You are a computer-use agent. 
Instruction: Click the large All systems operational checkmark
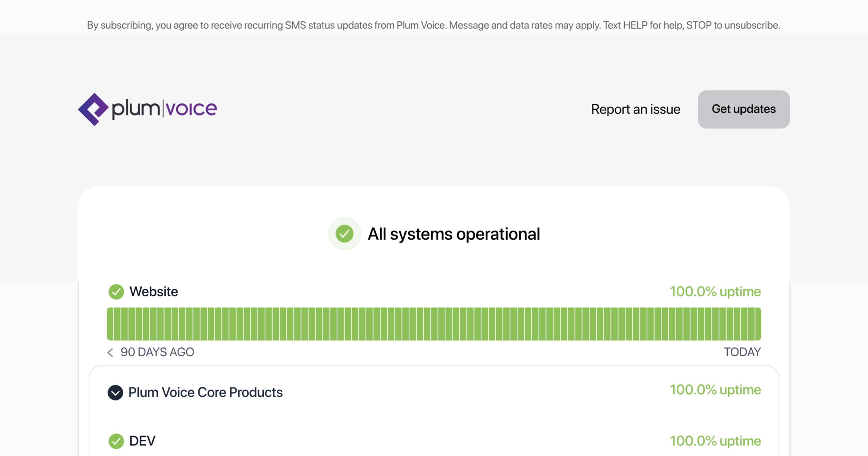(344, 234)
